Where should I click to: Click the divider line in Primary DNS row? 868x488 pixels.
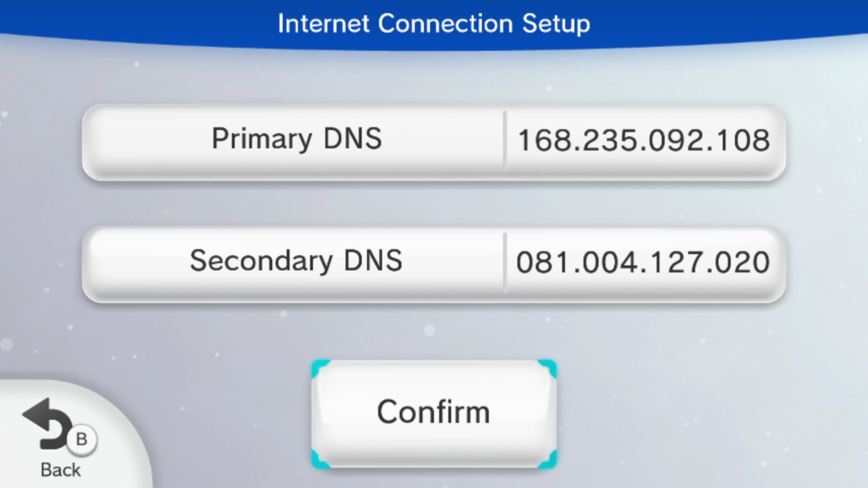tap(505, 140)
